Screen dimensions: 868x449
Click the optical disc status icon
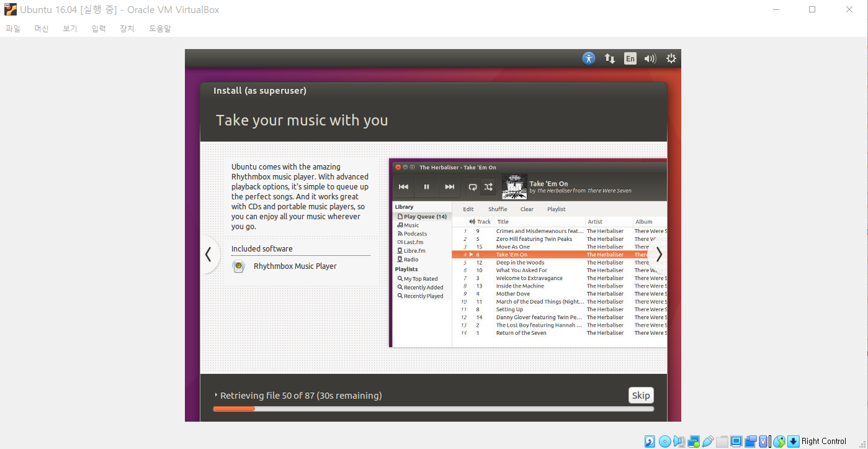coord(664,442)
